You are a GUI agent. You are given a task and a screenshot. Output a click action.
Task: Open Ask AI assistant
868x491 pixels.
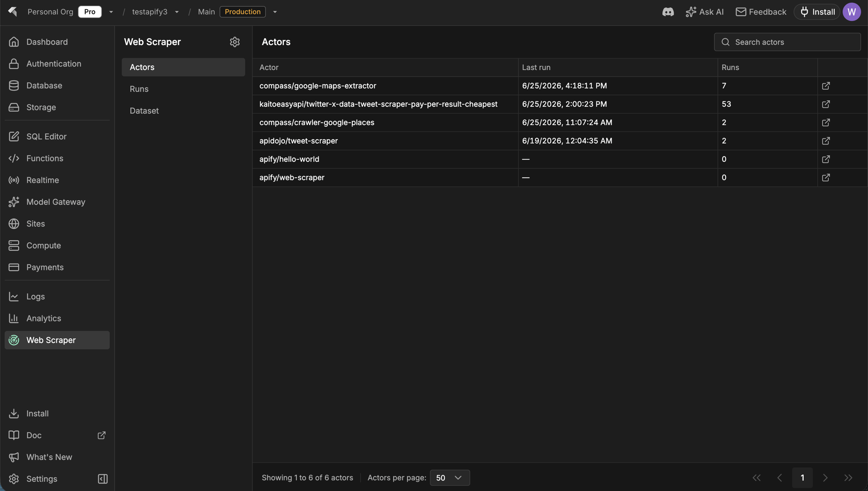point(704,12)
